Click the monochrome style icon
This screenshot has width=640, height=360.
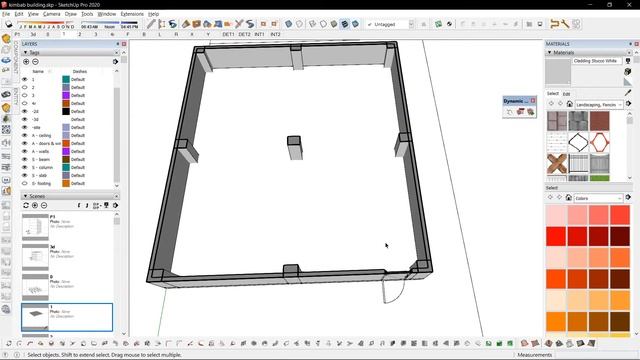pos(356,24)
